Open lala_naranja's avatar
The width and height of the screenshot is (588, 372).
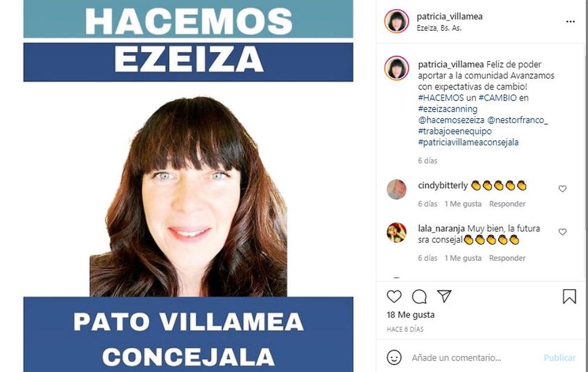pyautogui.click(x=396, y=232)
